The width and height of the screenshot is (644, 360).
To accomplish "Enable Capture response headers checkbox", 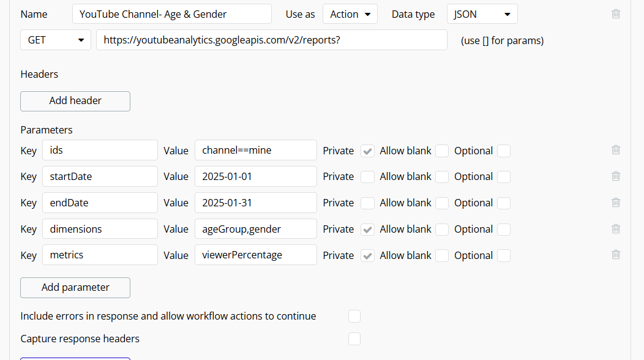I will (354, 339).
